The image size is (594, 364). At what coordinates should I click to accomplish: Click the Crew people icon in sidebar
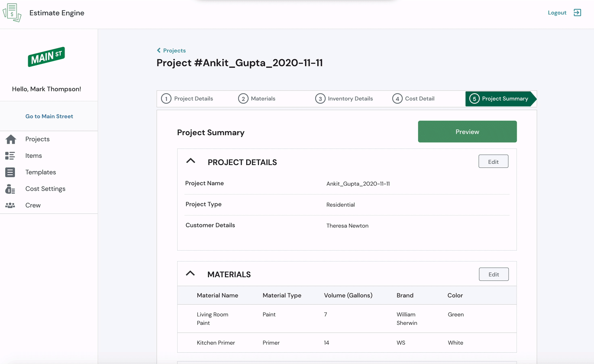(x=10, y=205)
